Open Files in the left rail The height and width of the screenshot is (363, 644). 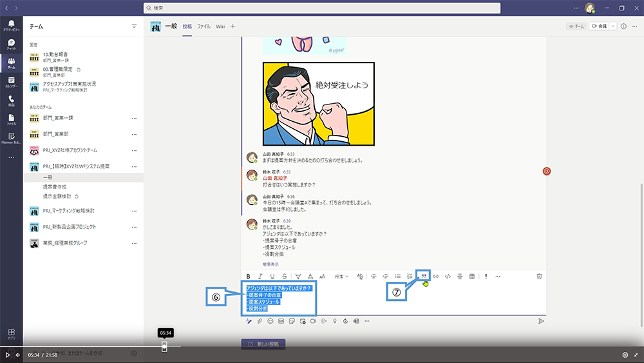[11, 120]
